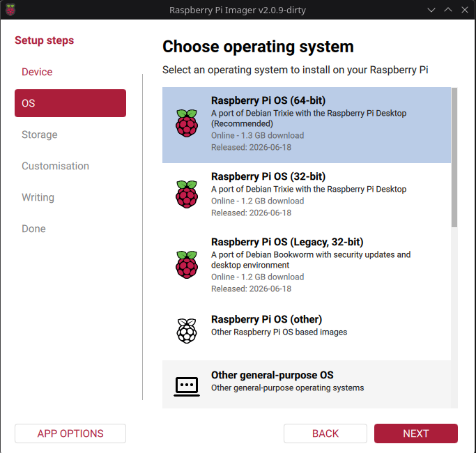Image resolution: width=476 pixels, height=453 pixels.
Task: Continue with the NEXT button
Action: [415, 433]
